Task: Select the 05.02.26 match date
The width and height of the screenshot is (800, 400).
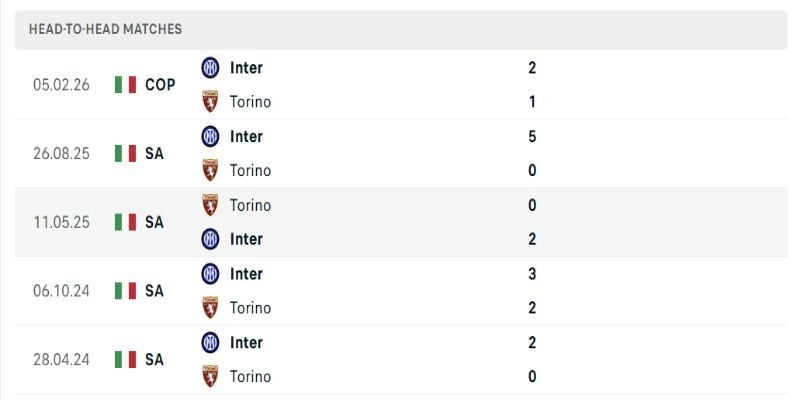Action: point(61,85)
